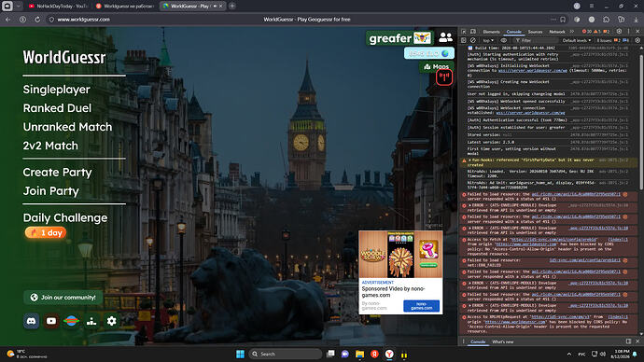Open the console settings gear icon
This screenshot has width=644, height=362.
(x=637, y=40)
